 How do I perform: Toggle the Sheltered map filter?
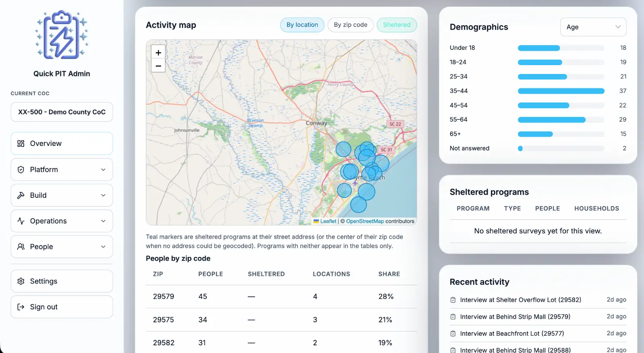396,25
